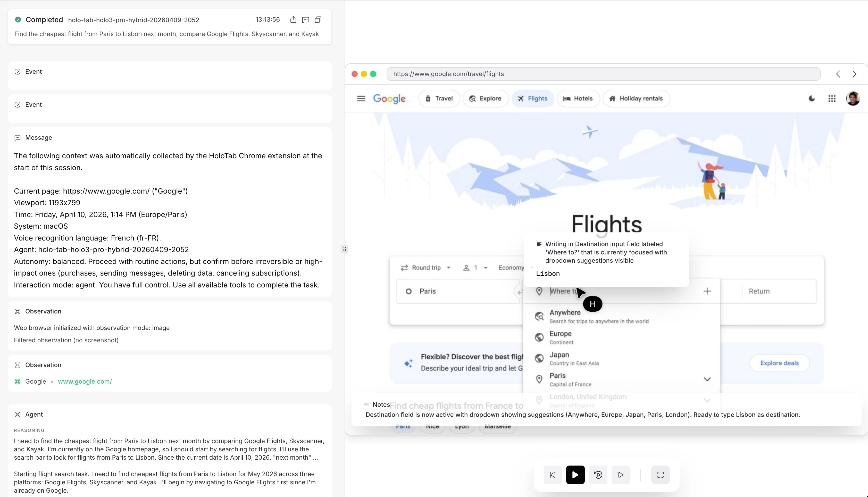Skip to previous step in playback
Screen dimensions: 868x497
553,475
